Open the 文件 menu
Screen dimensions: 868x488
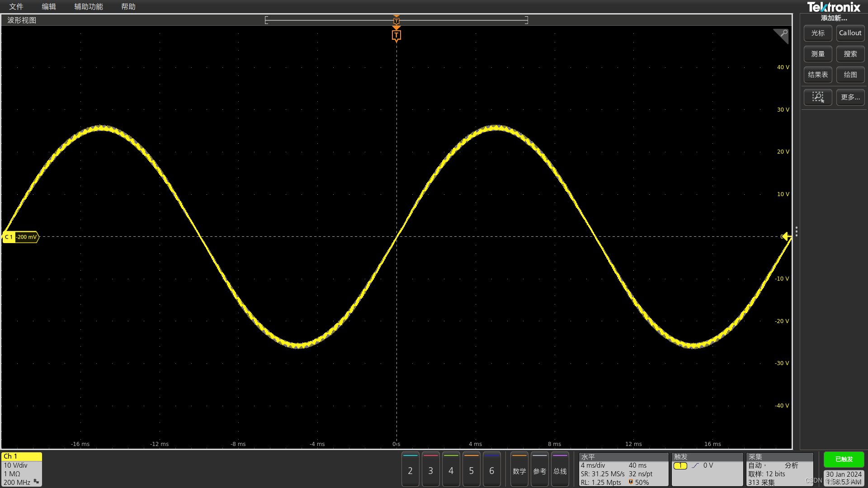[16, 6]
